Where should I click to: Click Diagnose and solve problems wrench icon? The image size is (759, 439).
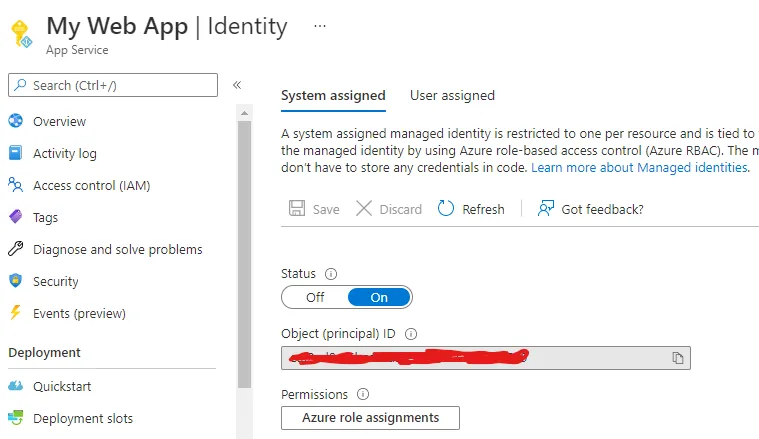(x=15, y=249)
